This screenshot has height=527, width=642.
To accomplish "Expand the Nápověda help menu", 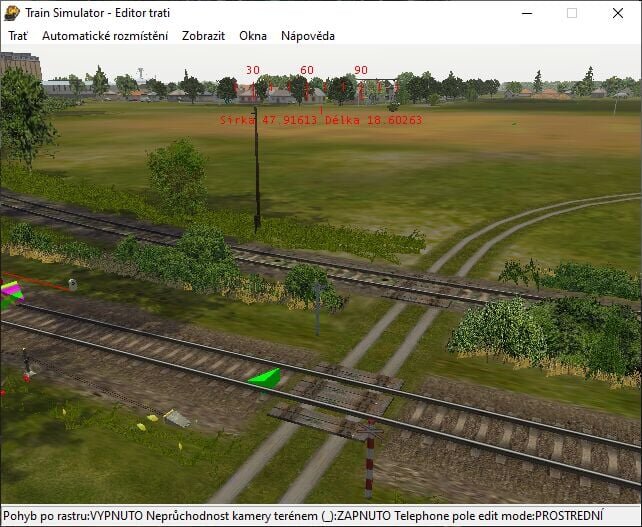I will pyautogui.click(x=307, y=35).
